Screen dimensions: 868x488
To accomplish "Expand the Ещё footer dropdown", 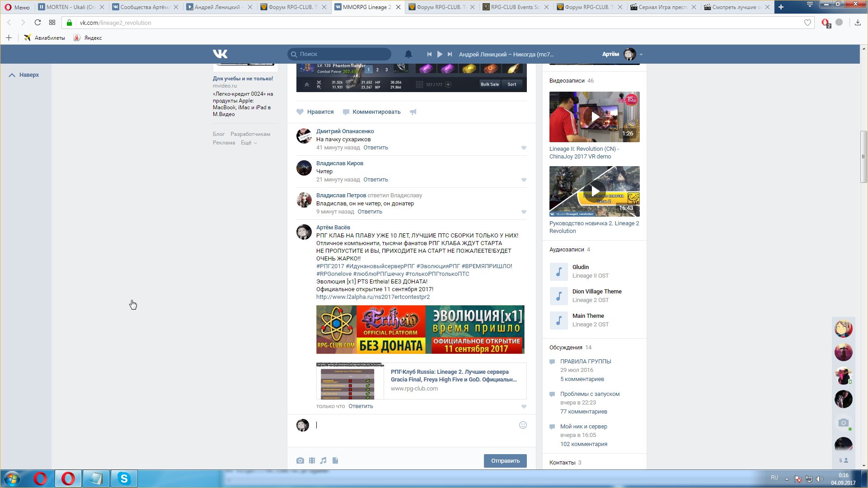I will tap(249, 143).
